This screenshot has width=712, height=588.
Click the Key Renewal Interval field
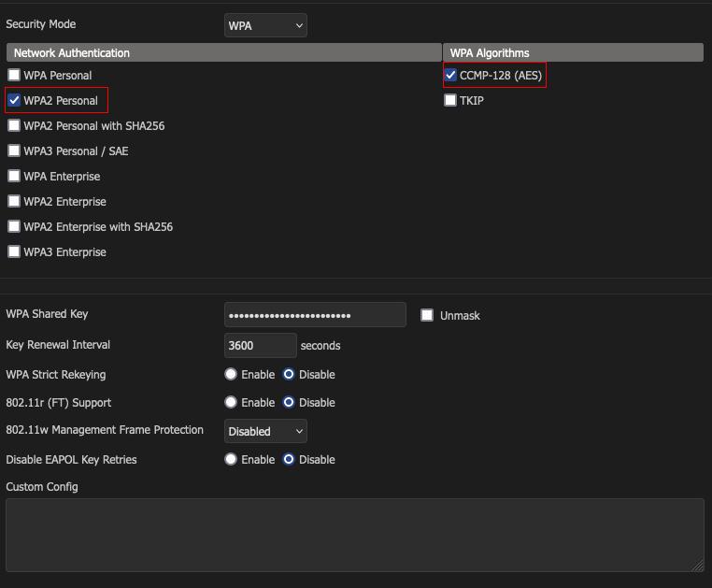(x=261, y=345)
